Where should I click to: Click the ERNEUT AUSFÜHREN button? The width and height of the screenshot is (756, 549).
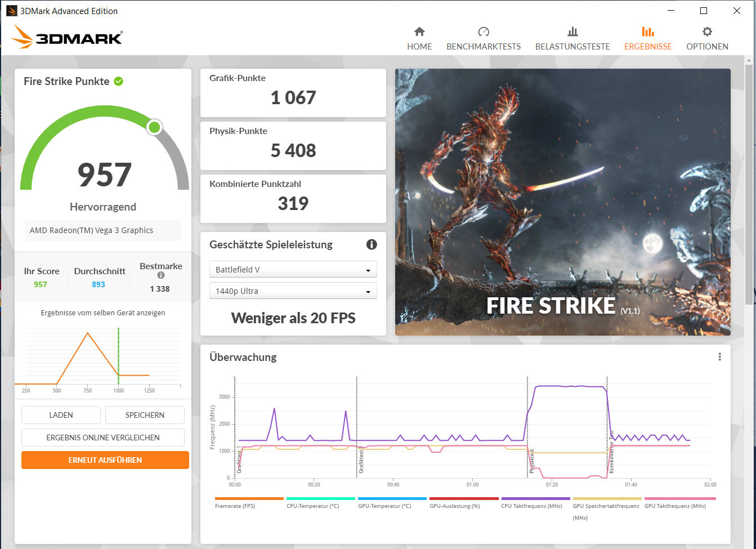pos(105,460)
